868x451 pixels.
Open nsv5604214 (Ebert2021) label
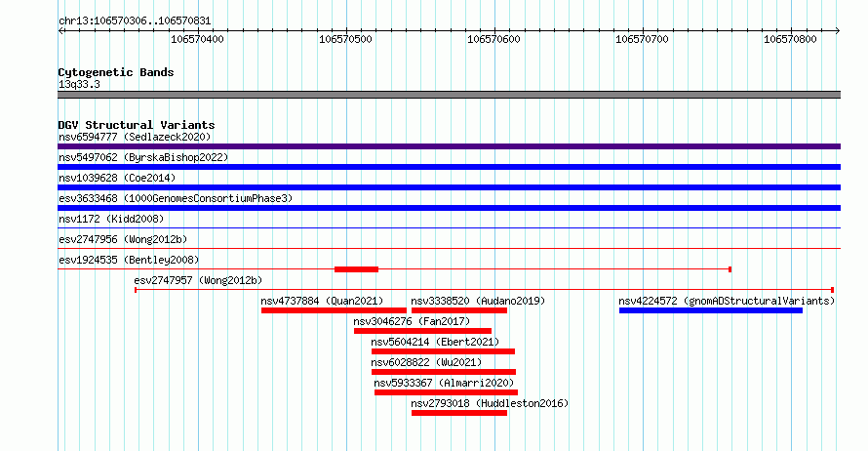click(x=435, y=342)
